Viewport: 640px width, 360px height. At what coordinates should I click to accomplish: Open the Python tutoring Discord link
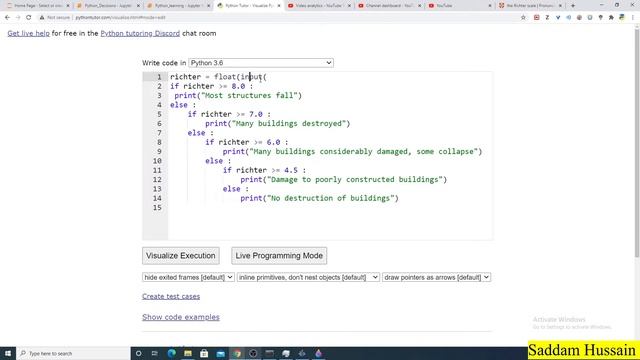pos(140,33)
